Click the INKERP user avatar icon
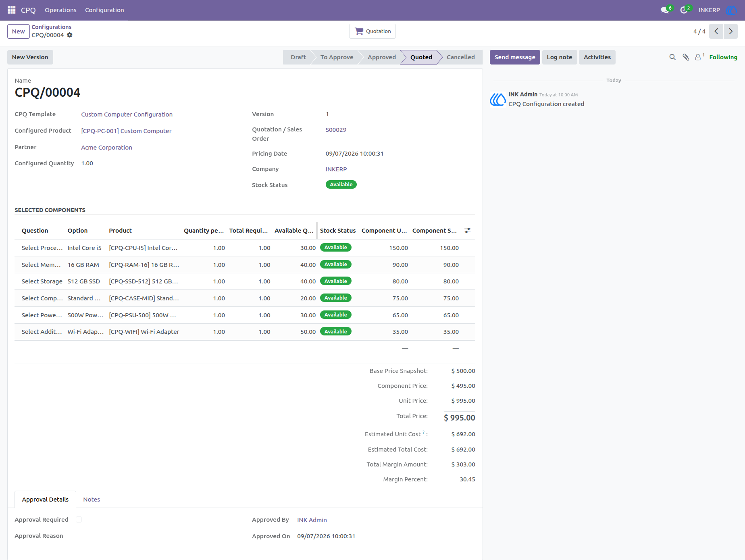 point(731,10)
